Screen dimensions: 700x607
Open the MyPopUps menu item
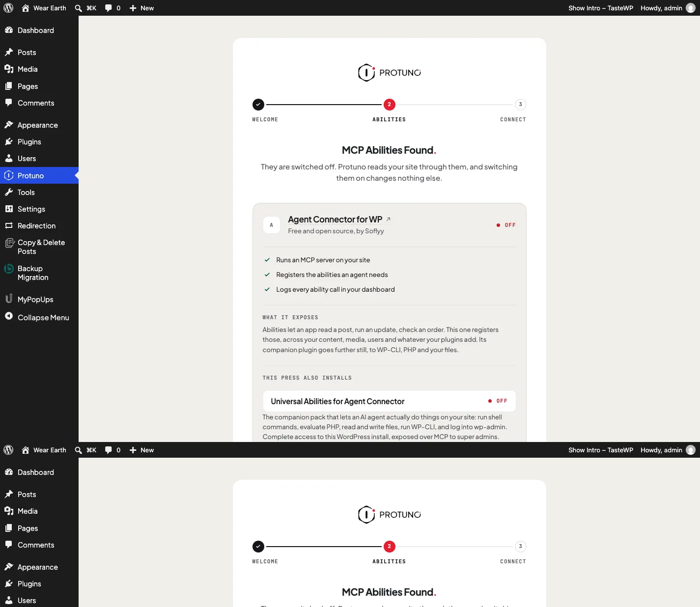click(39, 299)
